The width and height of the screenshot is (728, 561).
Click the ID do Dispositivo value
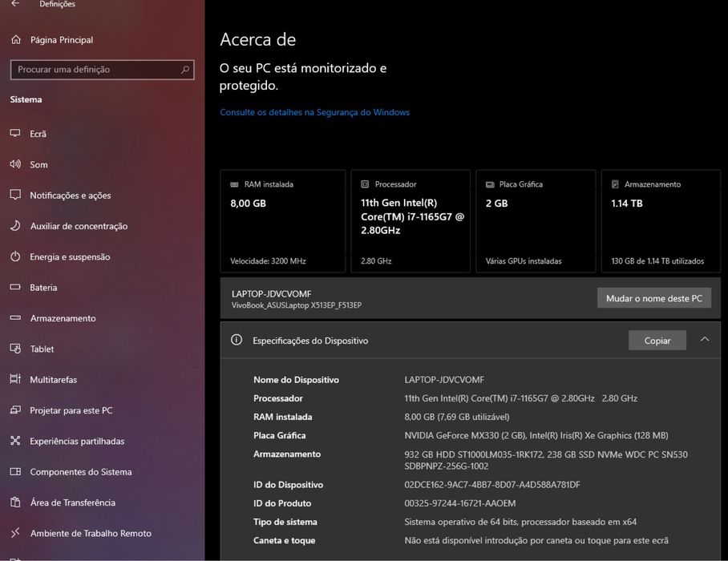(492, 484)
